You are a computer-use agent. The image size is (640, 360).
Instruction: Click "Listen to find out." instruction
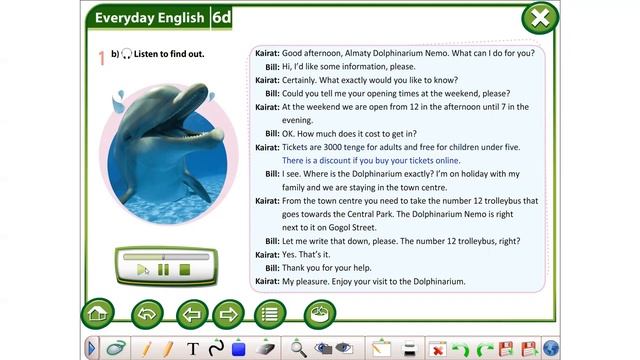pyautogui.click(x=169, y=54)
